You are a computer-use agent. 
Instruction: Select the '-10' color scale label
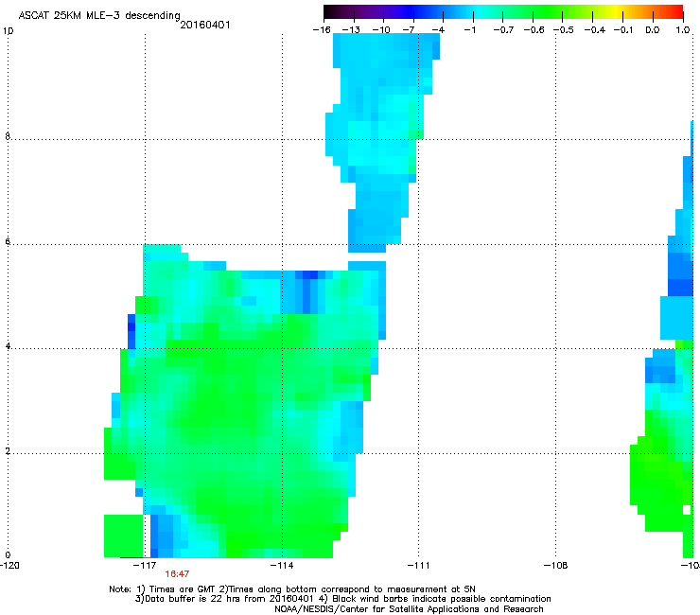point(381,30)
